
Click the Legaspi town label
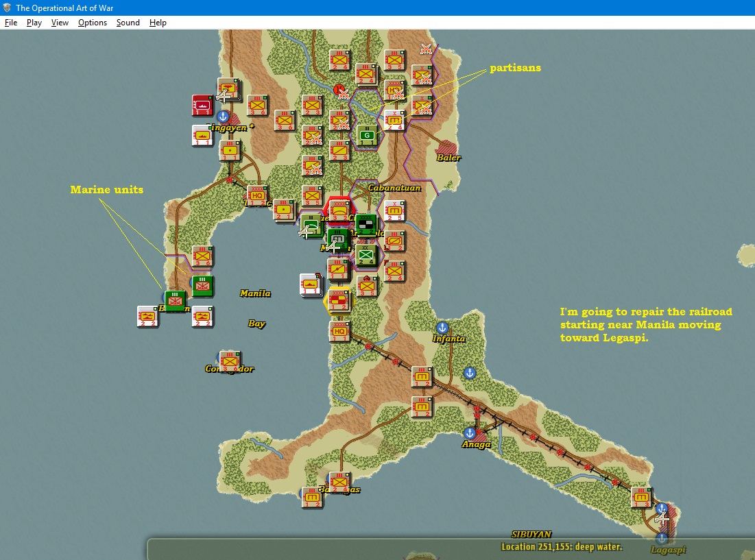[x=668, y=550]
